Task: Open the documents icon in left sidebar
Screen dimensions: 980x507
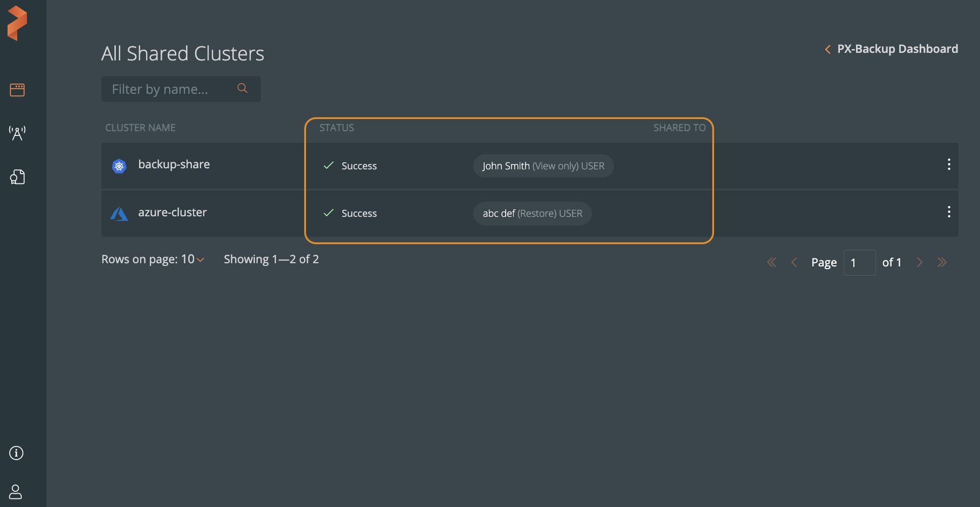Action: tap(17, 177)
